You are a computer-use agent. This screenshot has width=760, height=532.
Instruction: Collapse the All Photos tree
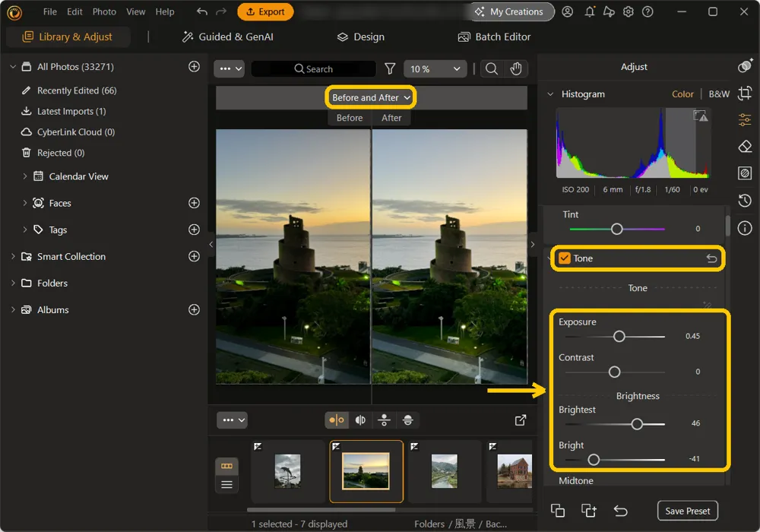point(13,66)
